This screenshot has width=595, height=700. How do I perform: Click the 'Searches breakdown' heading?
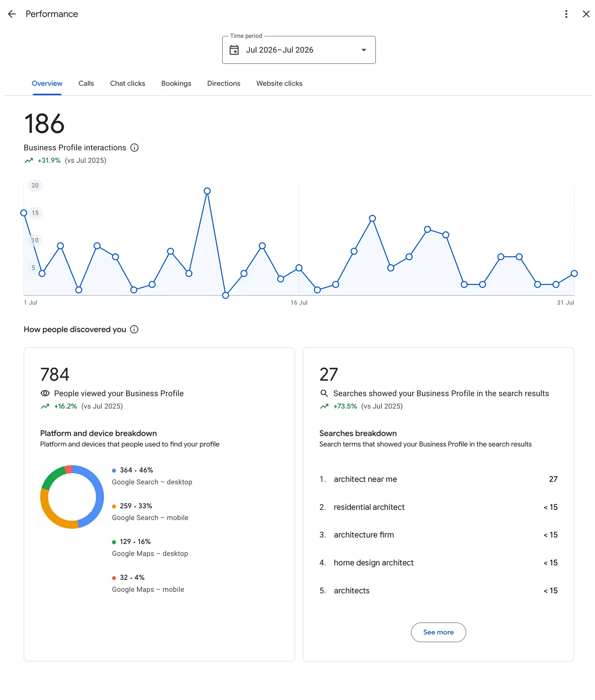point(358,433)
